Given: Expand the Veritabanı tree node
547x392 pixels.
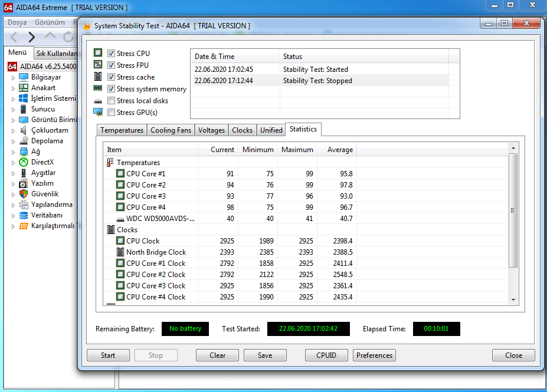Looking at the screenshot, I should tap(13, 216).
